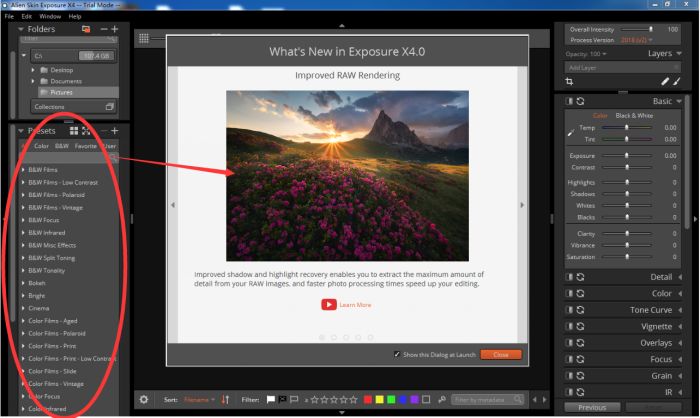Open the Sort by Filename dropdown
700x418 pixels.
coord(199,400)
